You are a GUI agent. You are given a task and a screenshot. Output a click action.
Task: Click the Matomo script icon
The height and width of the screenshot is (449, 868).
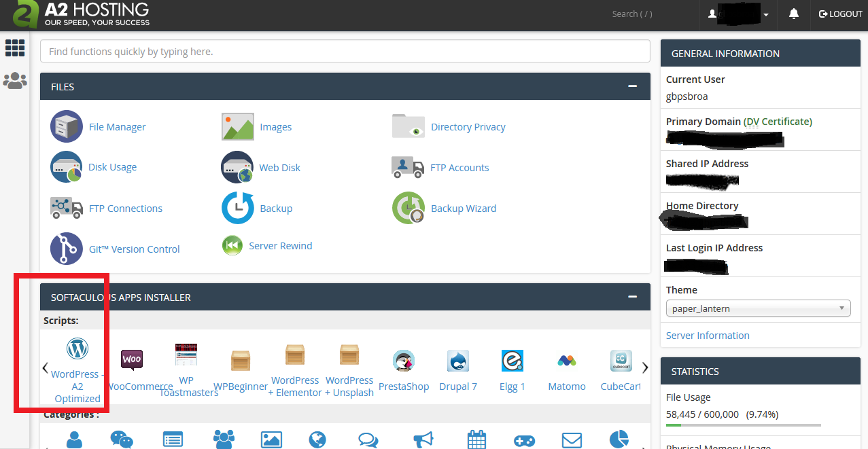[x=567, y=361]
